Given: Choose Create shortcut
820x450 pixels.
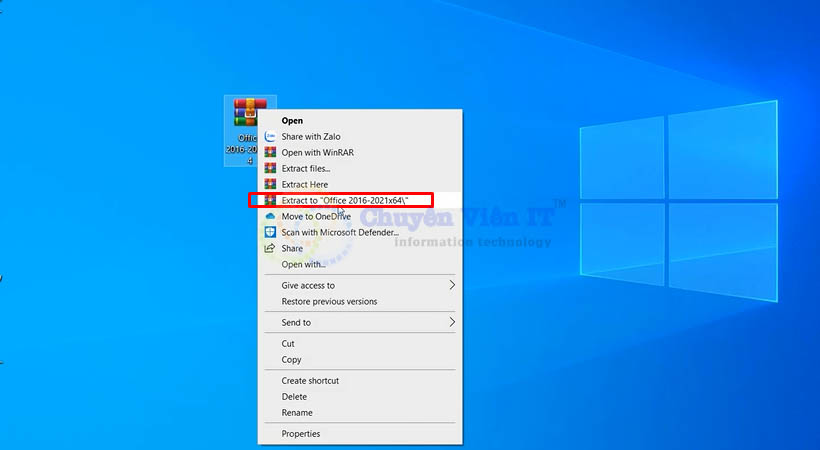Looking at the screenshot, I should [310, 381].
